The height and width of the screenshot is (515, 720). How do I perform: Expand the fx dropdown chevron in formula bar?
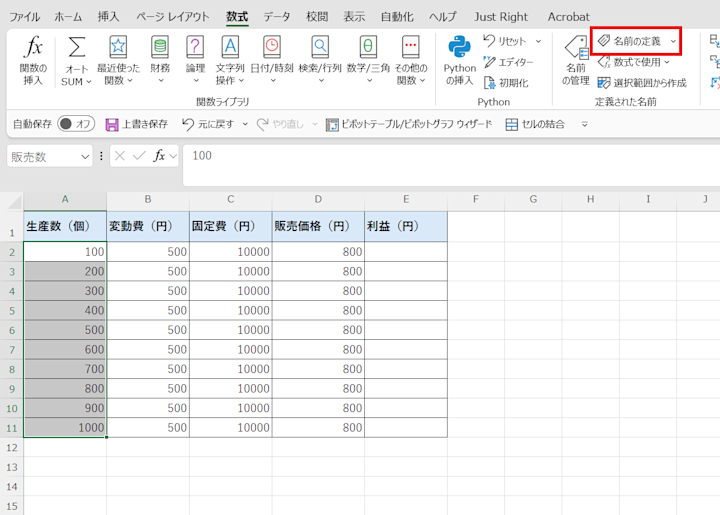tap(173, 156)
